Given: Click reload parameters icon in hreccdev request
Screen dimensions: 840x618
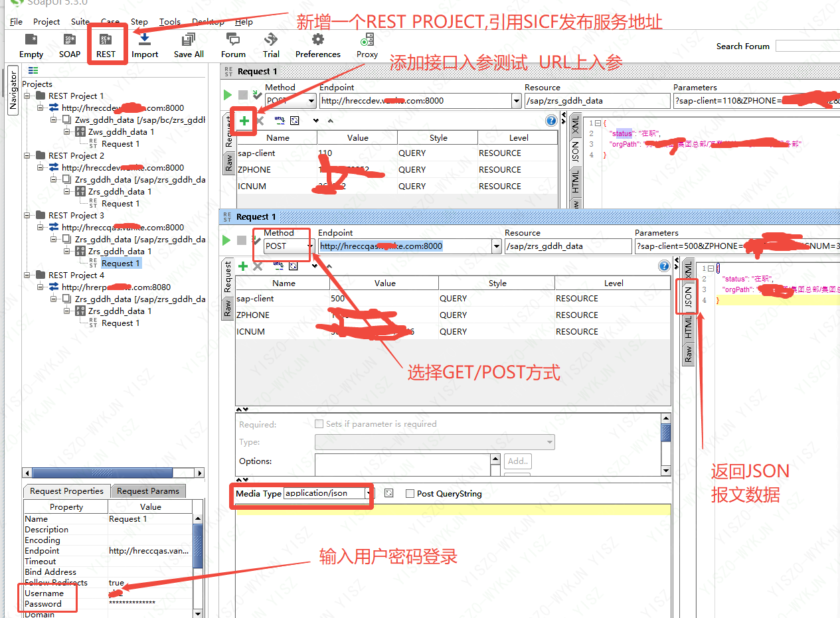Looking at the screenshot, I should click(x=295, y=121).
